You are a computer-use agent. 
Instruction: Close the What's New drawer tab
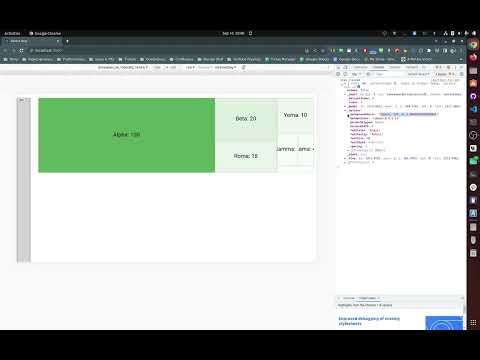point(379,298)
